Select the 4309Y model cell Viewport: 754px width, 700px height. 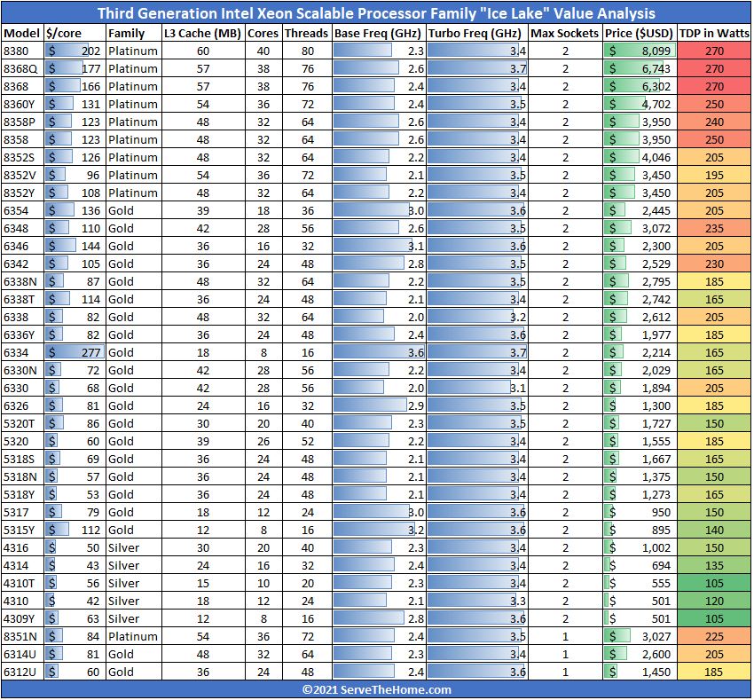[22, 618]
